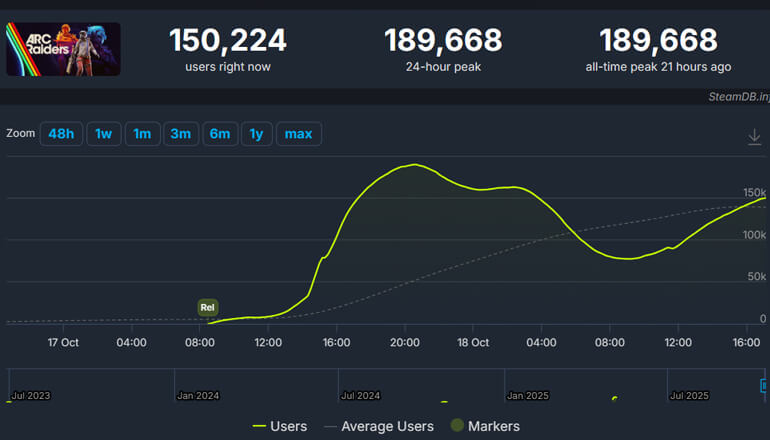The height and width of the screenshot is (440, 770).
Task: Click Jan 2024 in the range navigator
Action: coord(198,396)
